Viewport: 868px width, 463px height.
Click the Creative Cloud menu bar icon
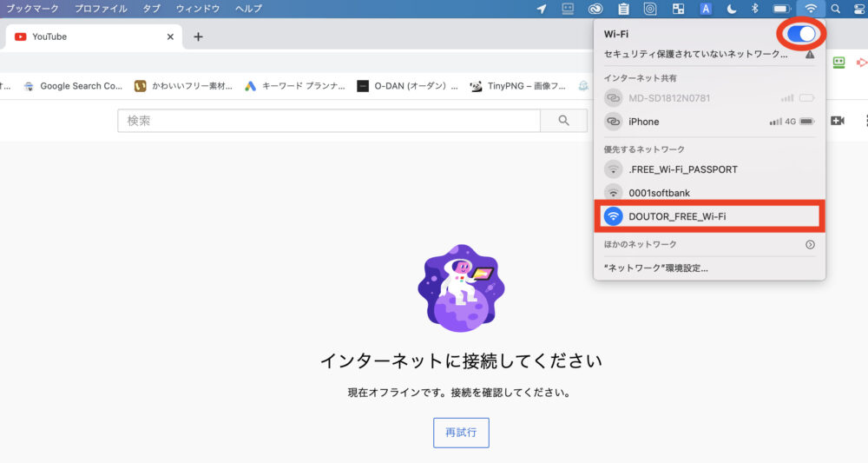click(595, 9)
